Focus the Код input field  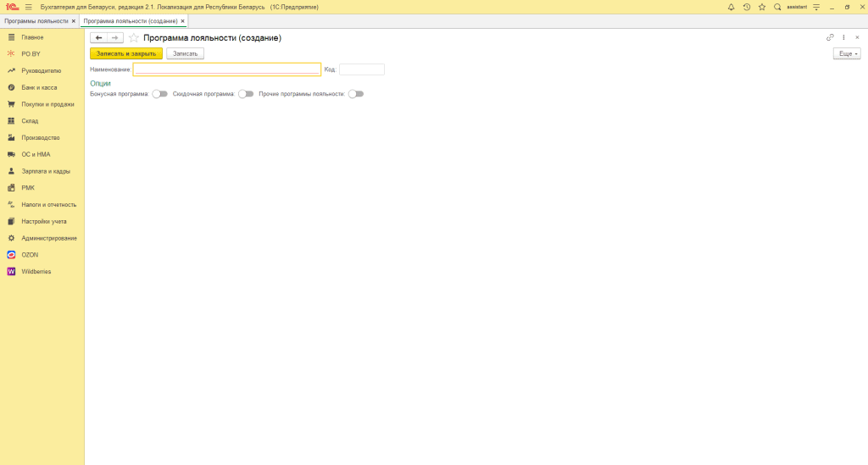click(x=361, y=69)
